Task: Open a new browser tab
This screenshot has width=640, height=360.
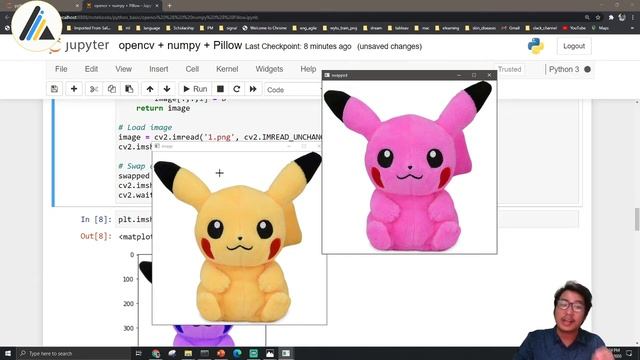Action: click(x=169, y=6)
